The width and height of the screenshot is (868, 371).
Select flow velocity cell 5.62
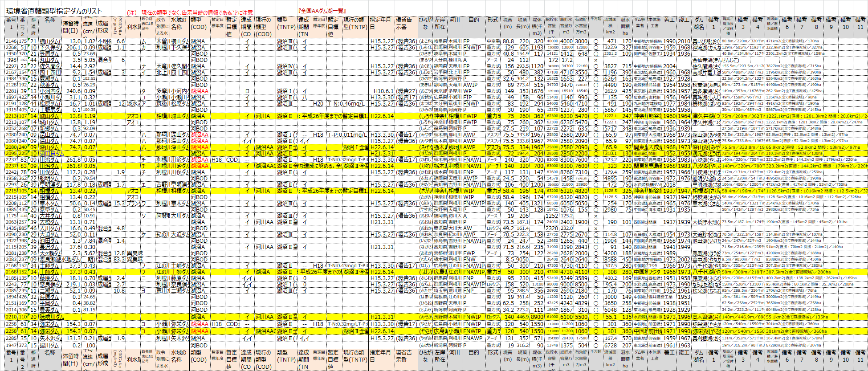(90, 253)
